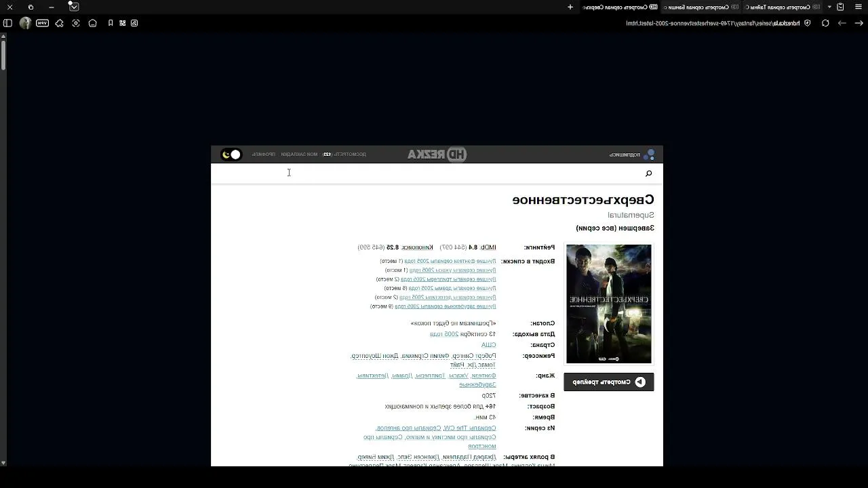This screenshot has width=868, height=488.
Task: Click the 'Зарубежные' genre link
Action: 477,385
